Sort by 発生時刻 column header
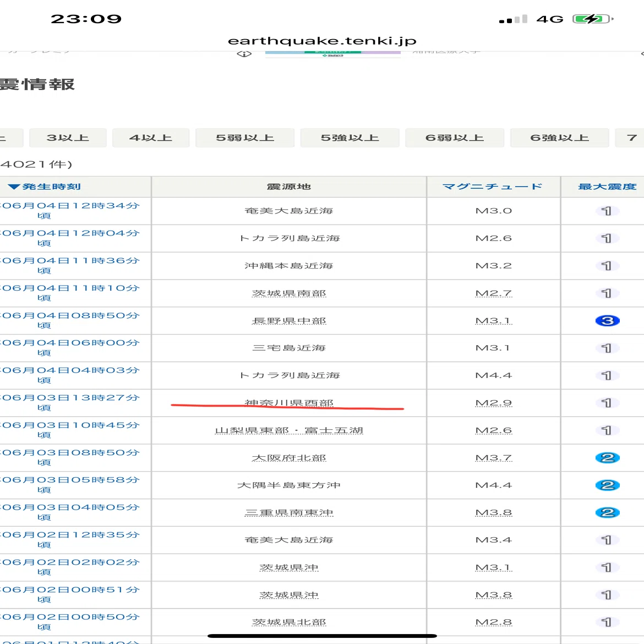 tap(45, 187)
